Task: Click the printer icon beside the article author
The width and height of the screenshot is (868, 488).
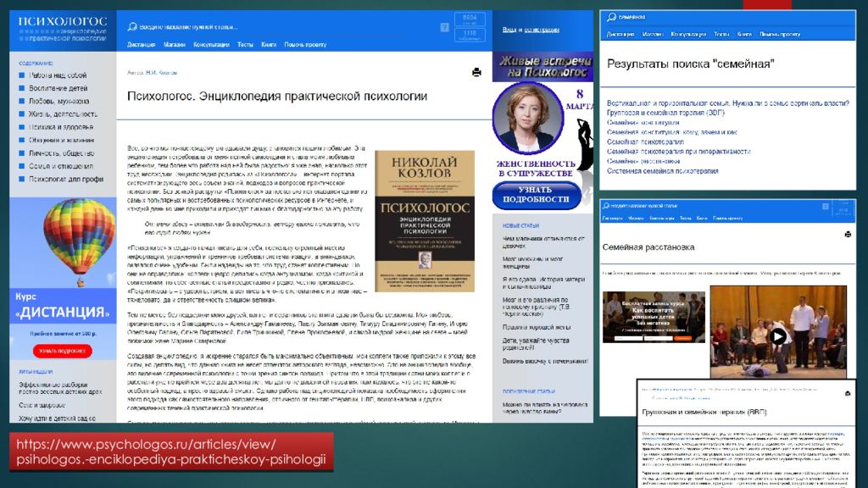Action: click(476, 73)
